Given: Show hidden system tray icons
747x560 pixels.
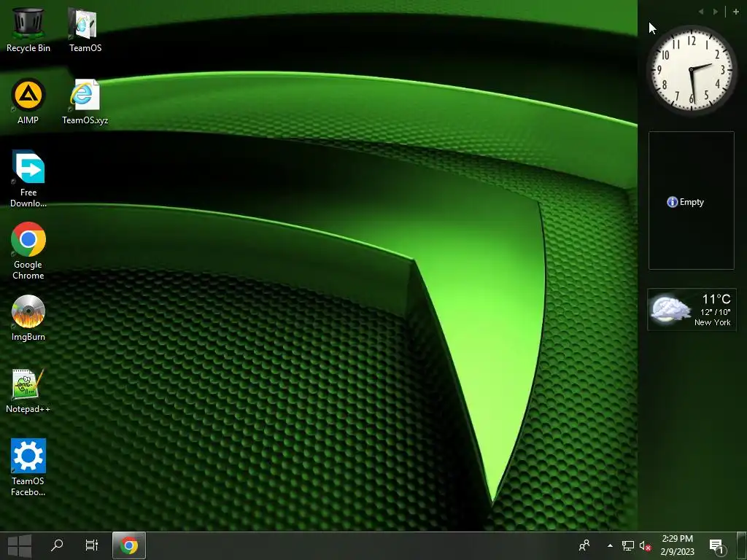Looking at the screenshot, I should point(610,545).
